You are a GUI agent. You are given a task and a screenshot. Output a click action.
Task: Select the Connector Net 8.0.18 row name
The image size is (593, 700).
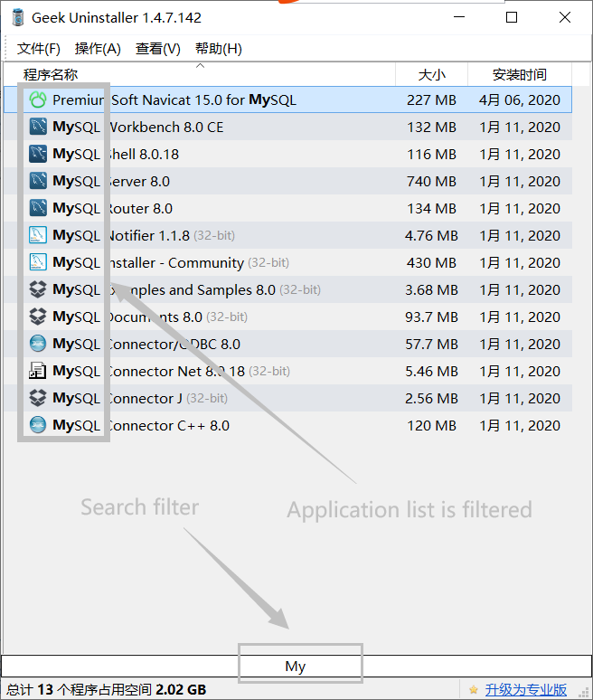pos(172,371)
